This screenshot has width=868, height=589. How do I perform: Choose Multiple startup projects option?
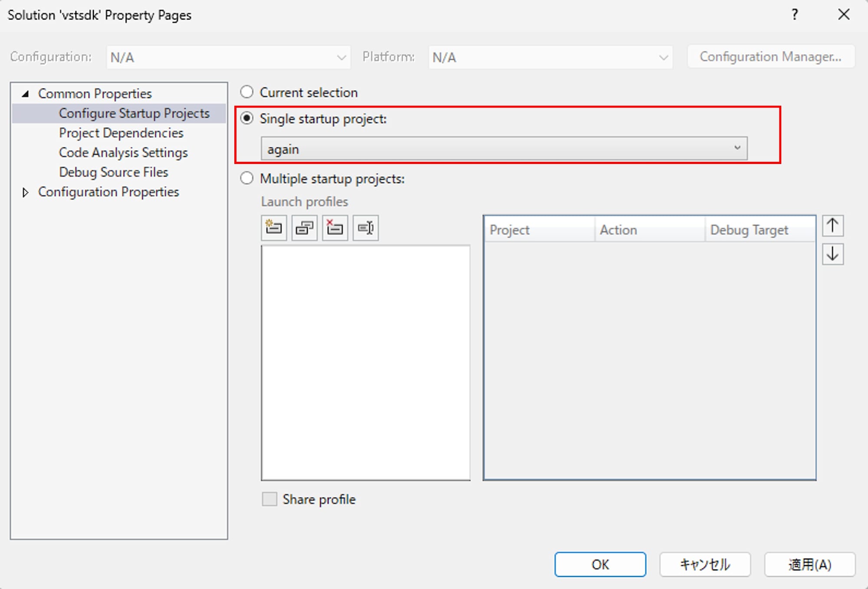point(247,178)
